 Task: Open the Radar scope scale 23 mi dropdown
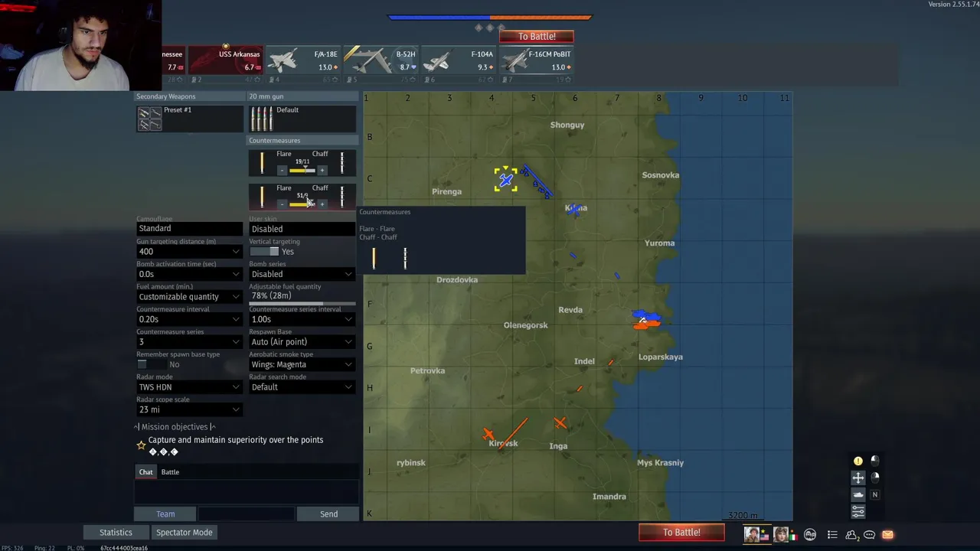click(190, 409)
